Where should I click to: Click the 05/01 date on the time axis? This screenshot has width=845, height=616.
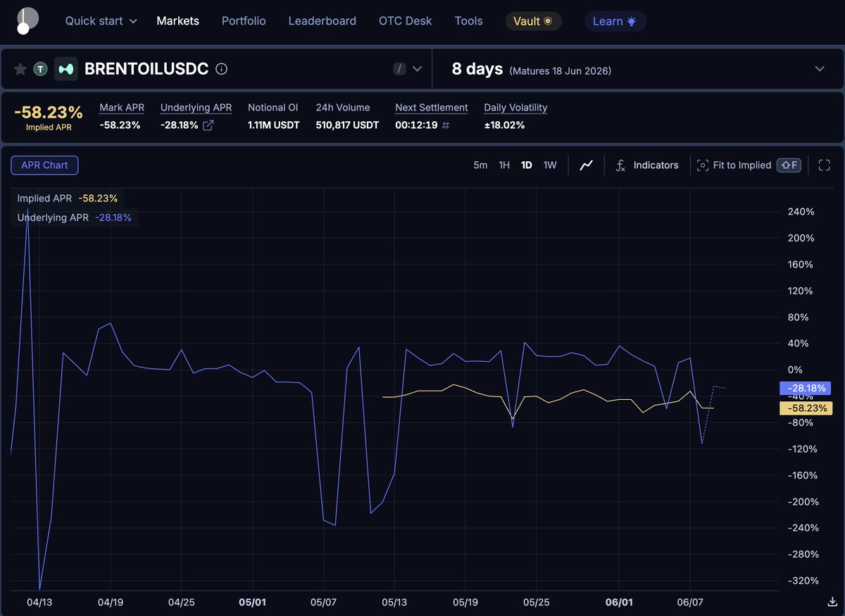252,602
